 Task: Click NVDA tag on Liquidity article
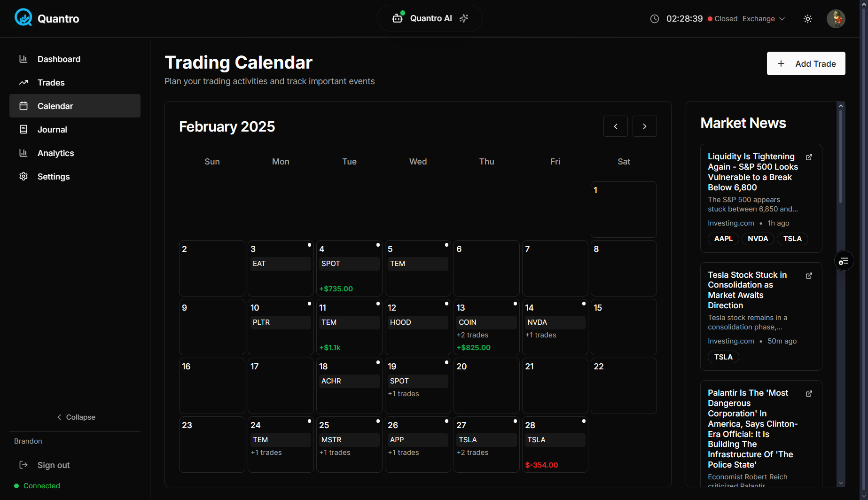[x=758, y=238]
